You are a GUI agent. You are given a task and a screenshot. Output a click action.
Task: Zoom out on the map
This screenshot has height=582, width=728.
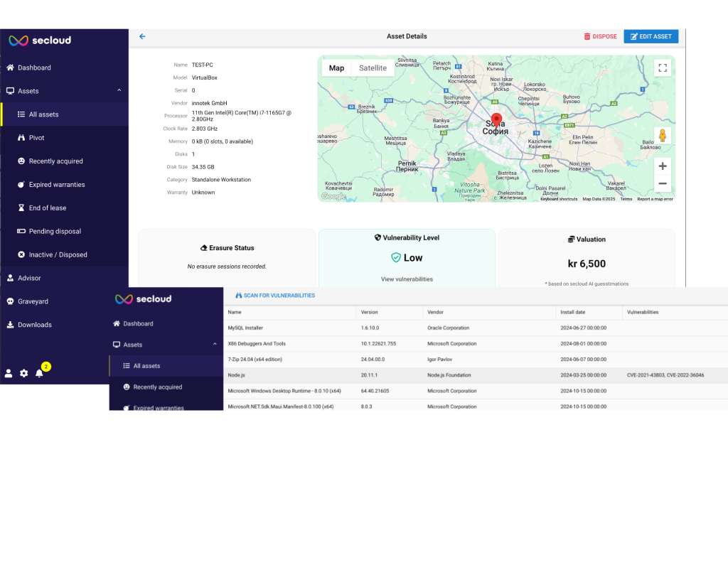[x=663, y=183]
